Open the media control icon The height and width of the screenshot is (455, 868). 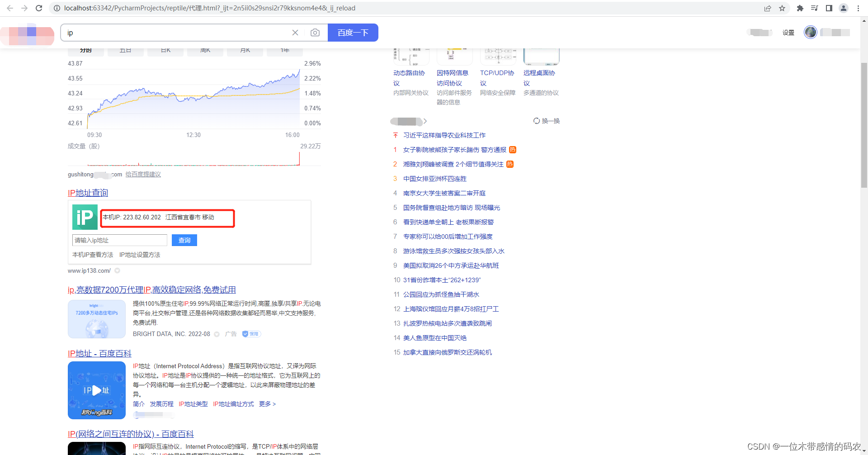click(815, 8)
